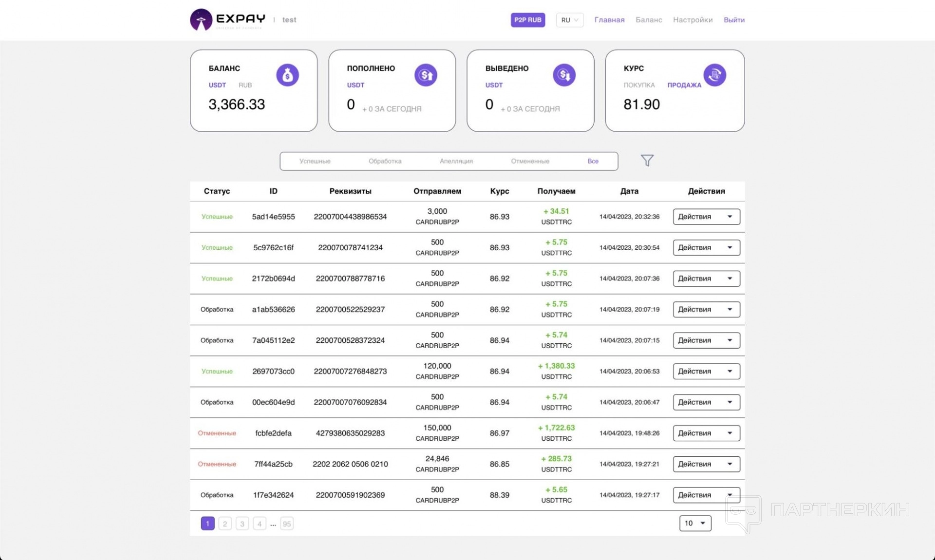
Task: Open the Баланс navigation link
Action: (x=648, y=20)
